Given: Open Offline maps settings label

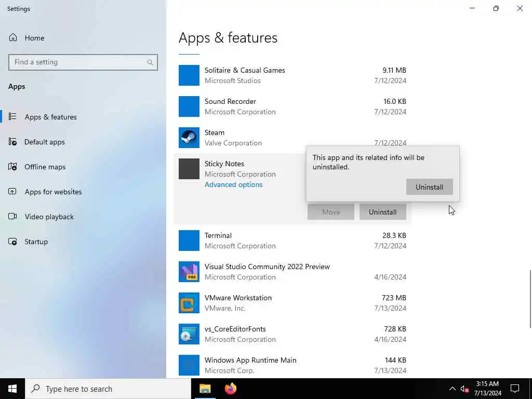Looking at the screenshot, I should point(45,167).
